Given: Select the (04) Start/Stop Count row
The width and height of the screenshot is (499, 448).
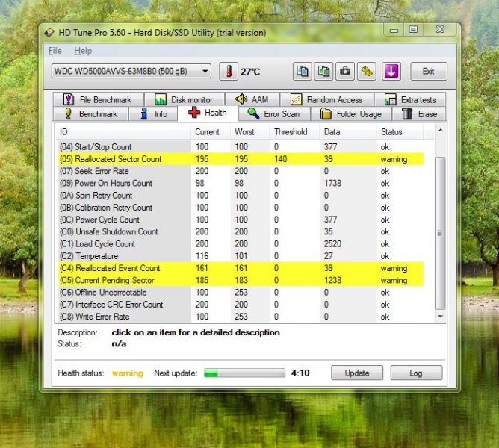Looking at the screenshot, I should [241, 146].
